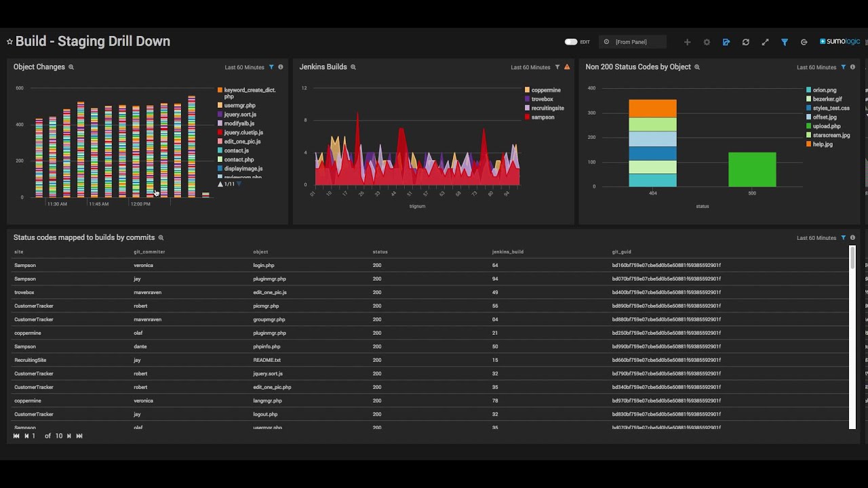Screen dimensions: 868x488
Task: Click the Sumo Logic logo
Action: pyautogui.click(x=840, y=41)
